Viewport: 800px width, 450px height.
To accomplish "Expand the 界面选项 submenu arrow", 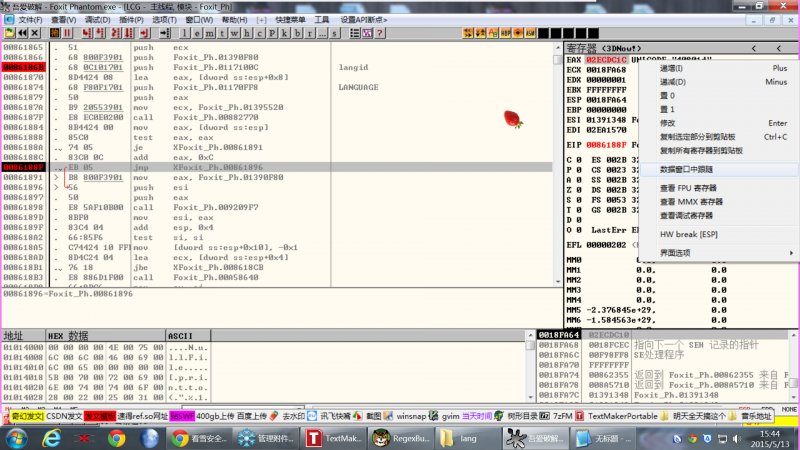I will pyautogui.click(x=791, y=253).
